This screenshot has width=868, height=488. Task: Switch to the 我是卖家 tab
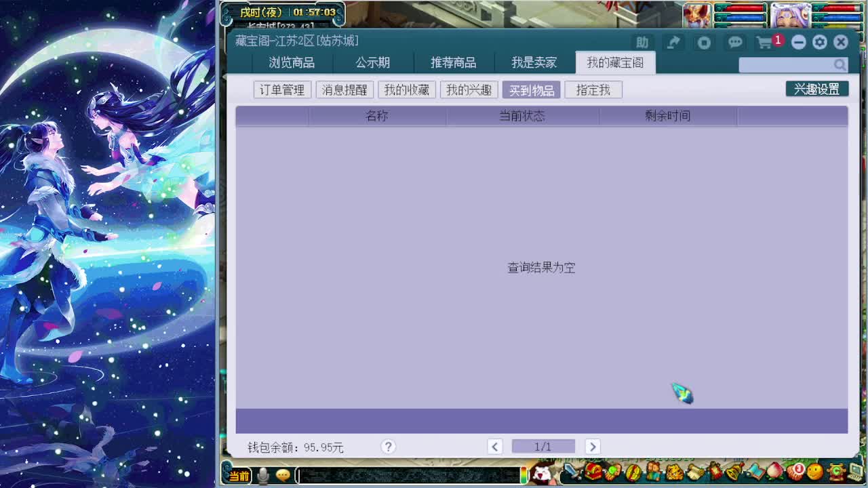534,62
